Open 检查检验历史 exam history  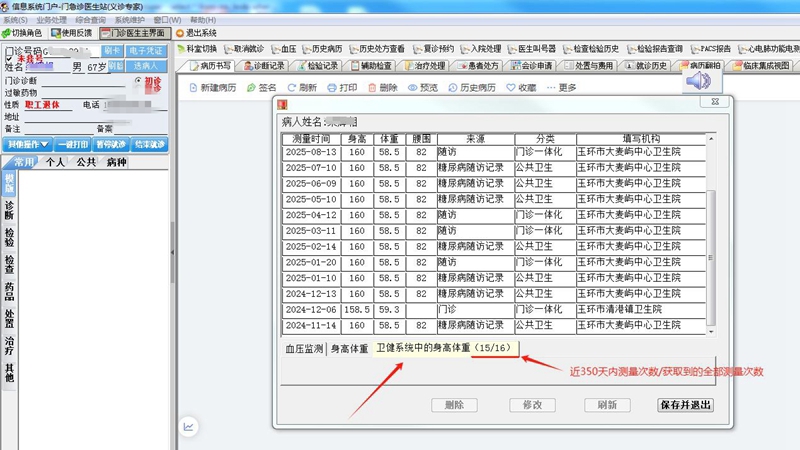click(591, 49)
